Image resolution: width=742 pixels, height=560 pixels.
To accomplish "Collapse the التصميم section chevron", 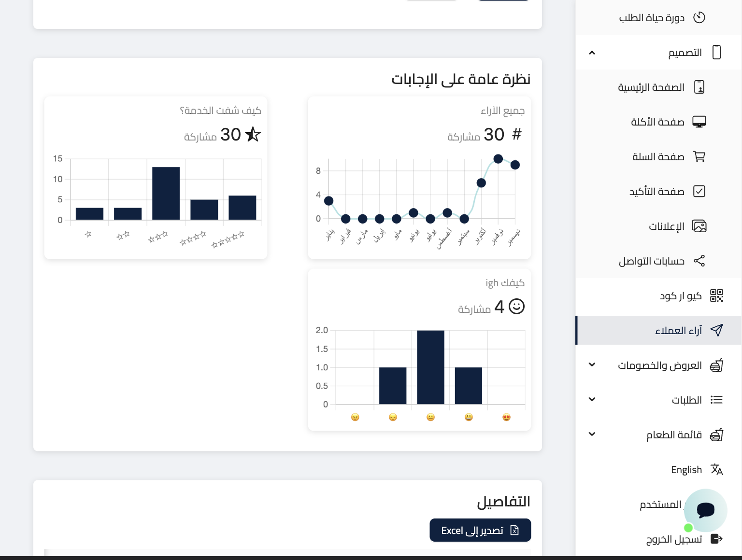I will pos(592,53).
